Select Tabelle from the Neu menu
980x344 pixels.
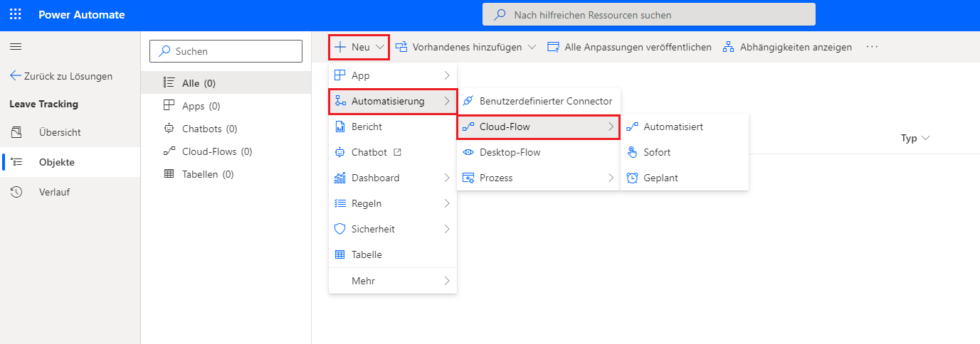367,254
